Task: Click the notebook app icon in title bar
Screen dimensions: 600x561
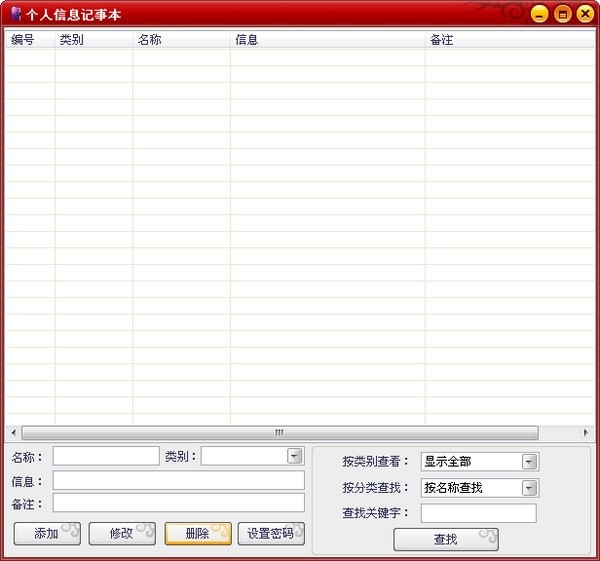Action: [16, 14]
